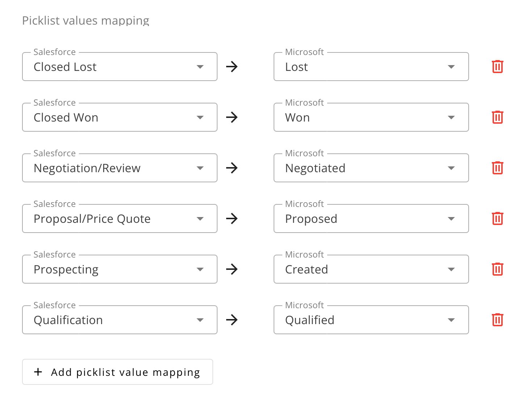The image size is (532, 395).
Task: Expand the Salesforce Proposal/Price Quote dropdown
Action: tap(200, 219)
